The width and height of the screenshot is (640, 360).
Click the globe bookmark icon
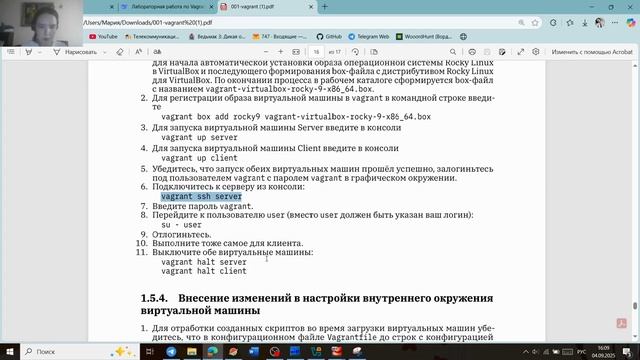463,37
